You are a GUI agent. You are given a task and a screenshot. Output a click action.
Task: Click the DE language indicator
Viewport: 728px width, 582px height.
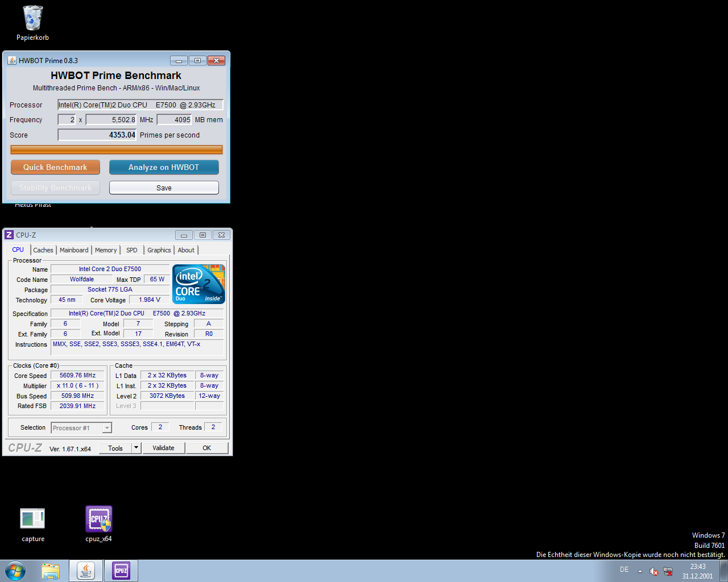click(624, 569)
